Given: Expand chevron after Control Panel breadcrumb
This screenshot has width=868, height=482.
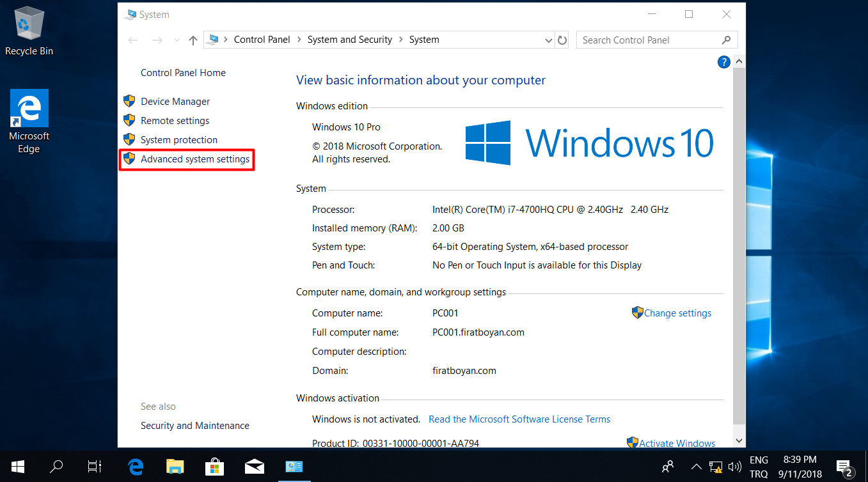Looking at the screenshot, I should coord(299,40).
